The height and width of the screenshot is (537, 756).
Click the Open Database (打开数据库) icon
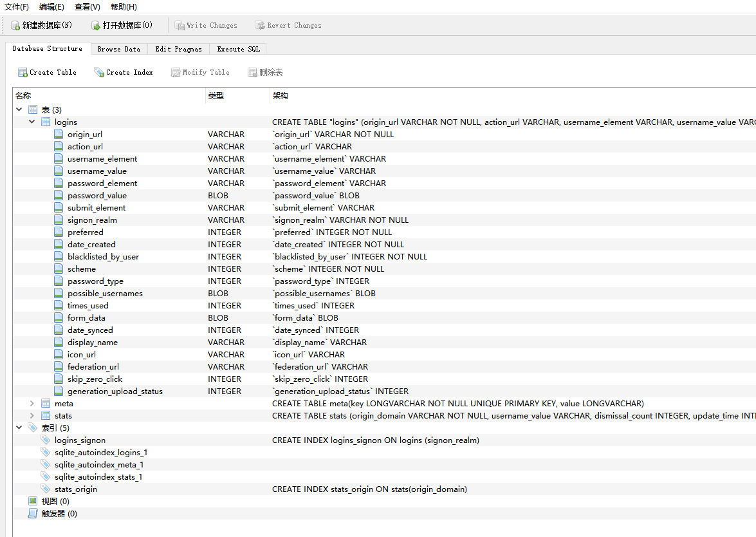[96, 26]
